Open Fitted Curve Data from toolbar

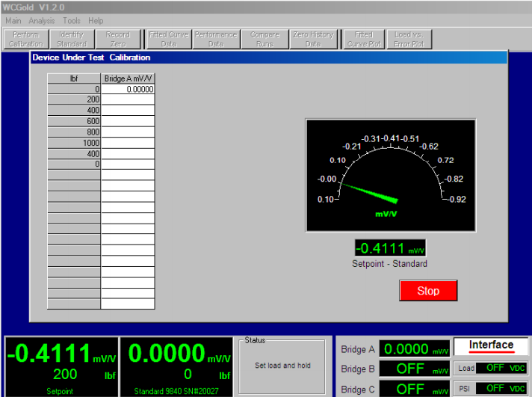tap(168, 39)
